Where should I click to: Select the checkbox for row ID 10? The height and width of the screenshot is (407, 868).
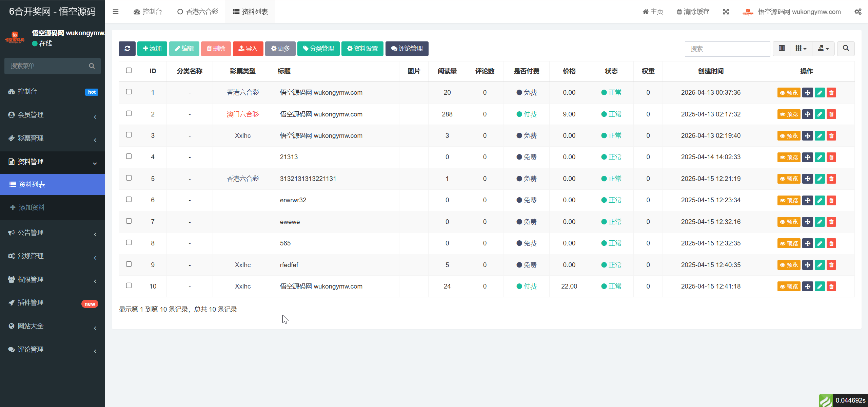[x=129, y=285]
